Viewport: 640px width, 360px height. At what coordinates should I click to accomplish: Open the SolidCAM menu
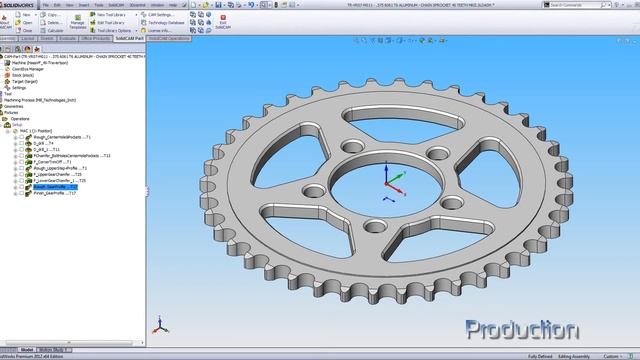[x=116, y=5]
